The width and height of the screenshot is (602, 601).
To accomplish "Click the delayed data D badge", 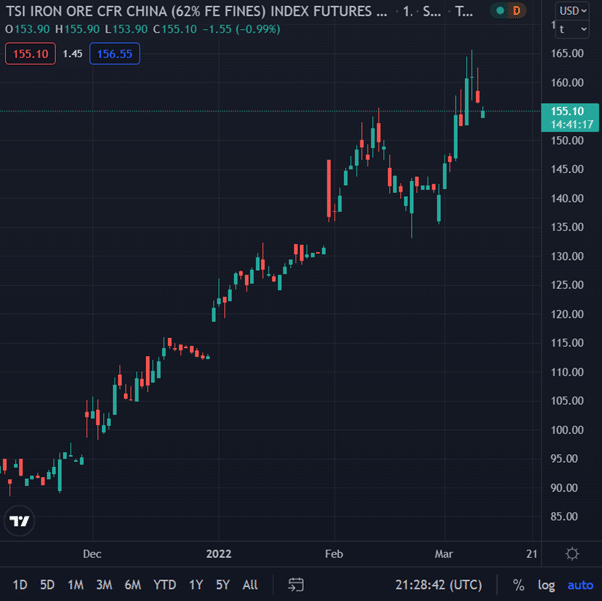I will point(517,11).
